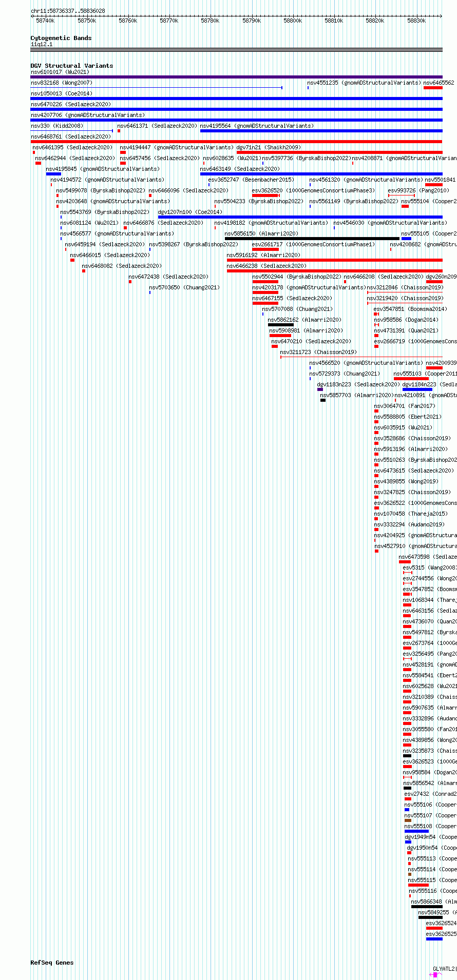Open the nsv1050013 (Coe2014) variant
The width and height of the screenshot is (457, 980).
[61, 93]
